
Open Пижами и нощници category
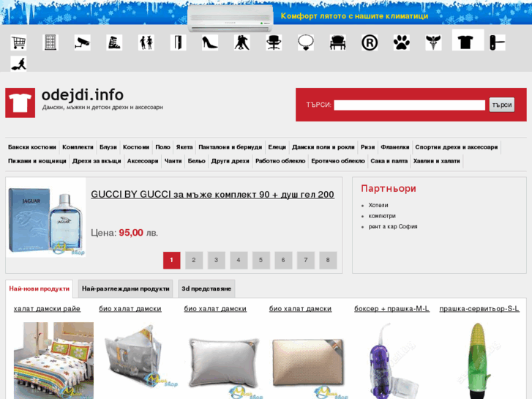point(37,161)
